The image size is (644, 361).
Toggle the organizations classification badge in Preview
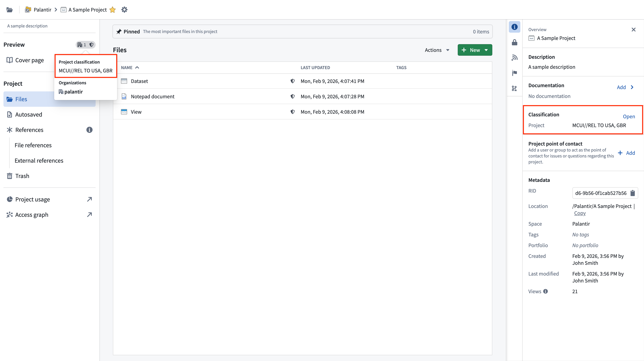[85, 45]
